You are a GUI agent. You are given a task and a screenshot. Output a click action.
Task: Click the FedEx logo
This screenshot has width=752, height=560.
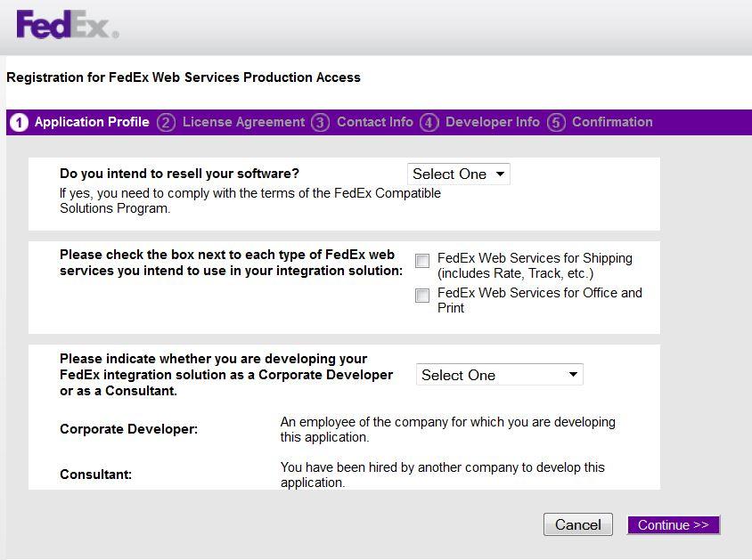pos(68,25)
